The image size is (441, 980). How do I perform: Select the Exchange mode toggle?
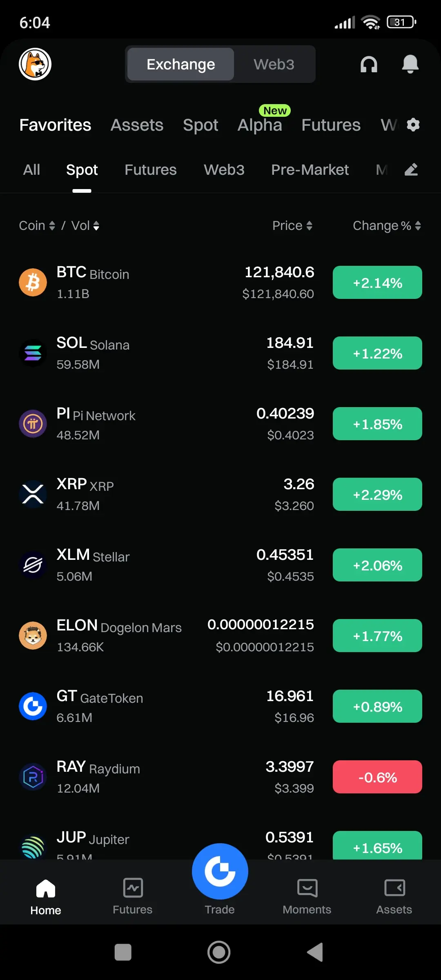pyautogui.click(x=181, y=64)
